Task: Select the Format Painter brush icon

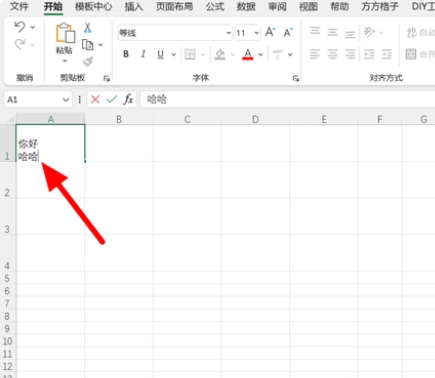Action: (88, 61)
